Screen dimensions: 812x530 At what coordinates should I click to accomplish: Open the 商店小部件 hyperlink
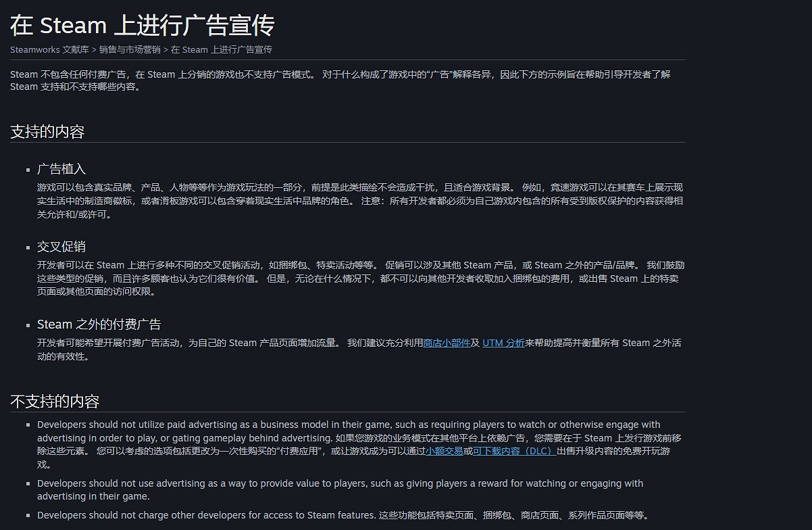pyautogui.click(x=447, y=343)
